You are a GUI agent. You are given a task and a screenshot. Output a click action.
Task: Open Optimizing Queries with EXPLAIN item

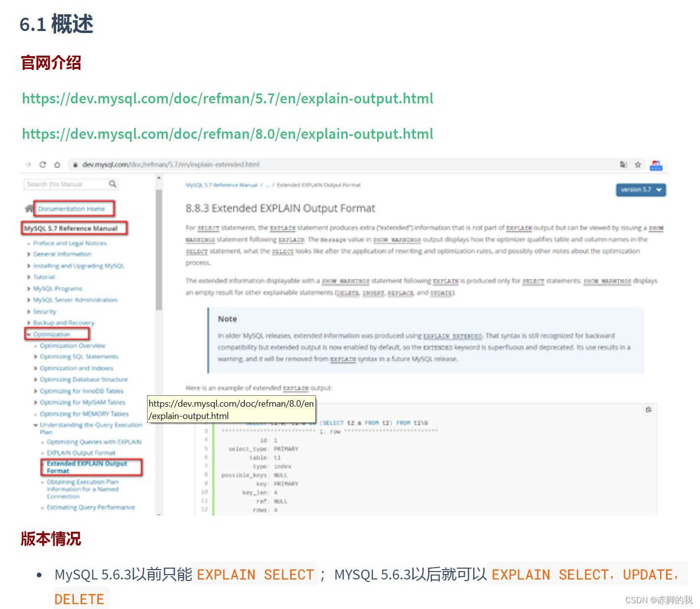94,442
